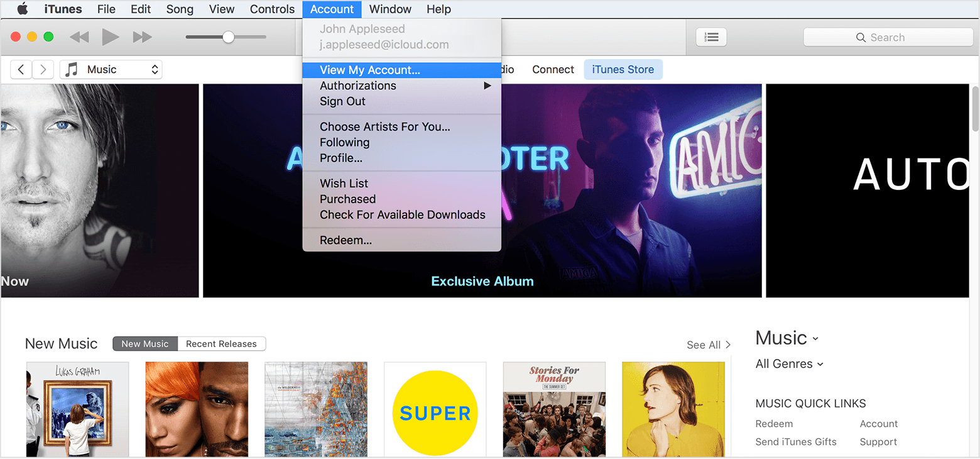Click the AUTO black banner
Screen dimensions: 980x459
click(868, 191)
